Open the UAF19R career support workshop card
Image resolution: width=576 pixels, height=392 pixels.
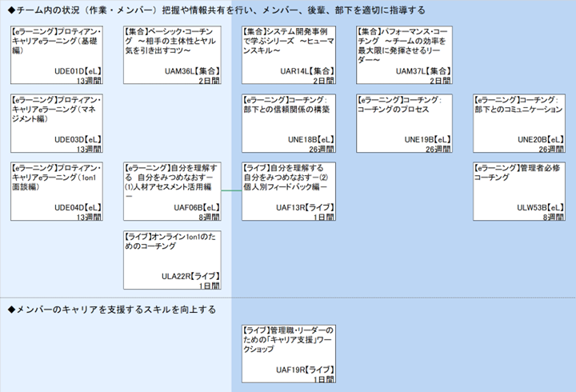(x=289, y=354)
